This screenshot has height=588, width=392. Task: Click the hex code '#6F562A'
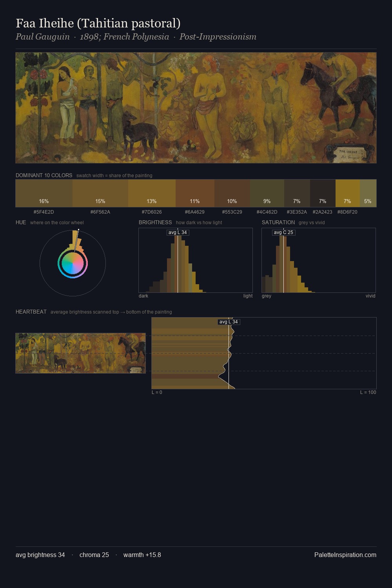(100, 212)
